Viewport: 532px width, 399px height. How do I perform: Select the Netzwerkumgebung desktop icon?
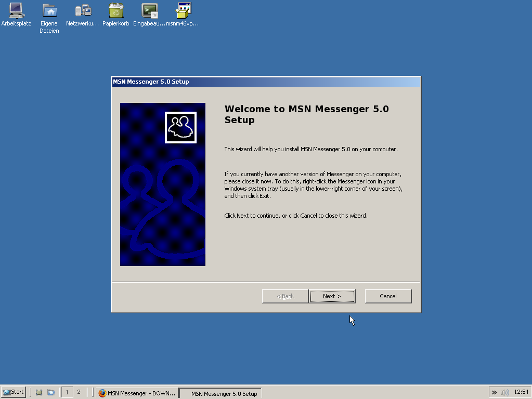83,14
